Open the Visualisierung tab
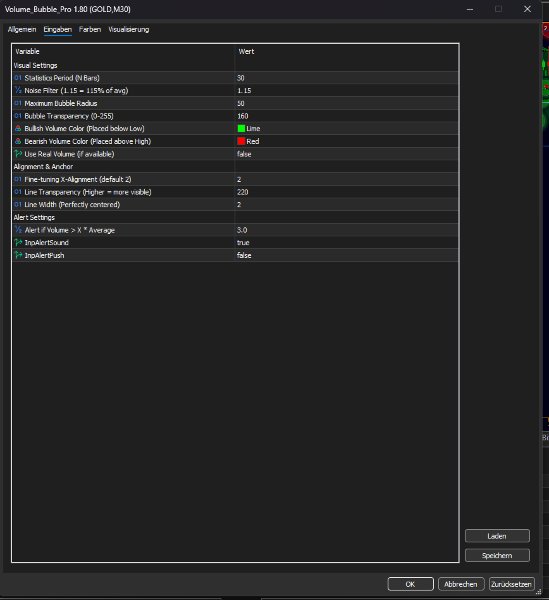Viewport: 549px width, 600px height. coord(129,29)
